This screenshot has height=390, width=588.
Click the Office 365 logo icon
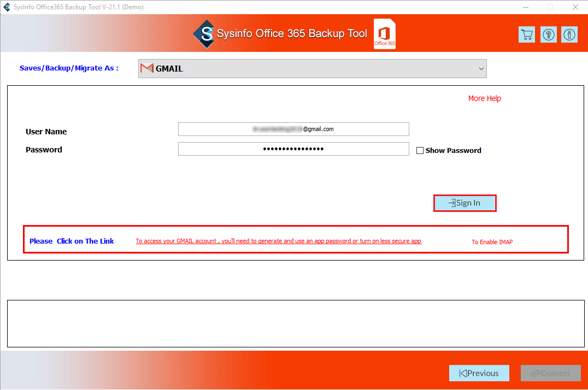[x=385, y=34]
